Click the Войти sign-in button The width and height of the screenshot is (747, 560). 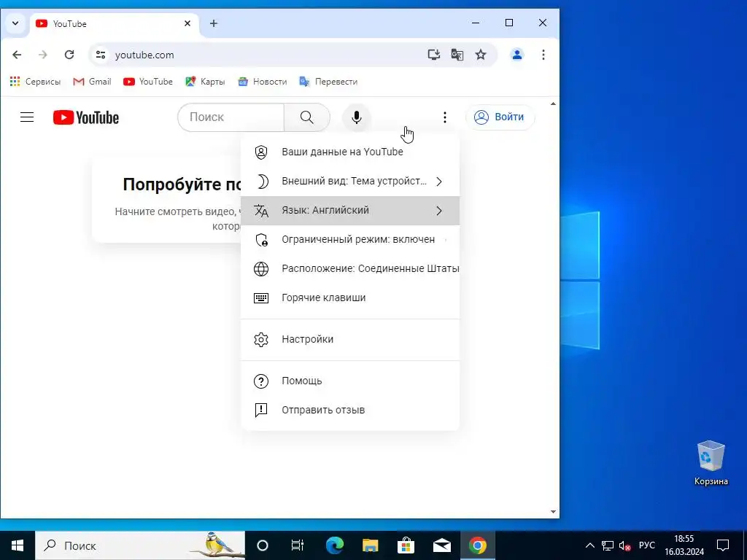point(500,117)
